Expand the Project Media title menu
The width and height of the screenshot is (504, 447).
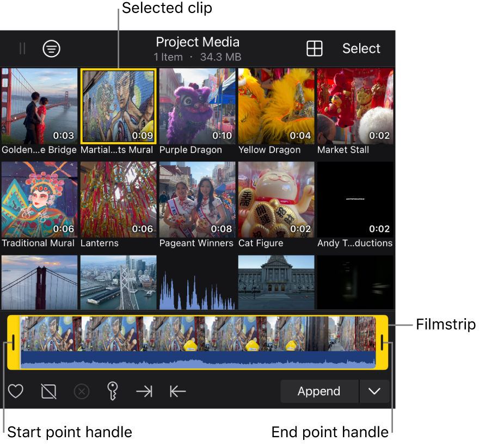(198, 42)
